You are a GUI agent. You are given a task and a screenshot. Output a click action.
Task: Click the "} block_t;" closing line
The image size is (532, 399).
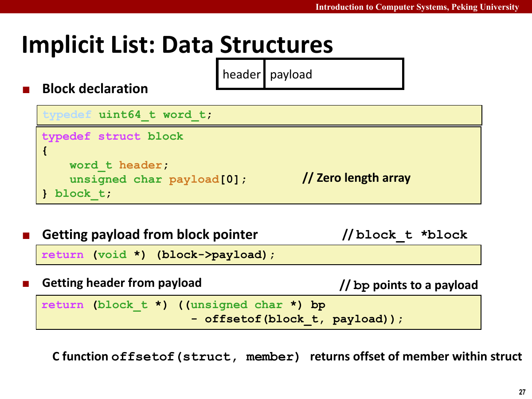coord(77,194)
